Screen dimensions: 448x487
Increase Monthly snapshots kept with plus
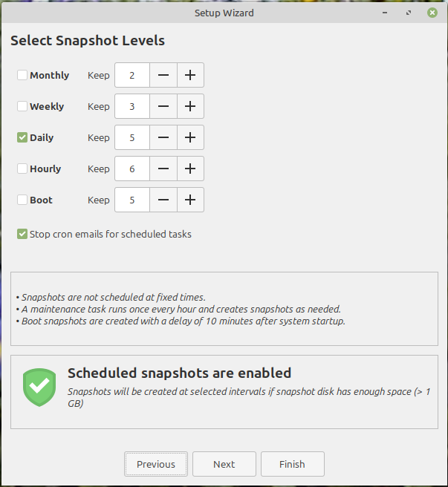point(190,75)
